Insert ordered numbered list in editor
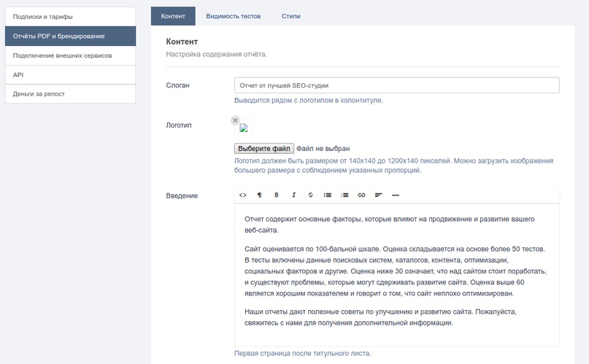 point(344,195)
